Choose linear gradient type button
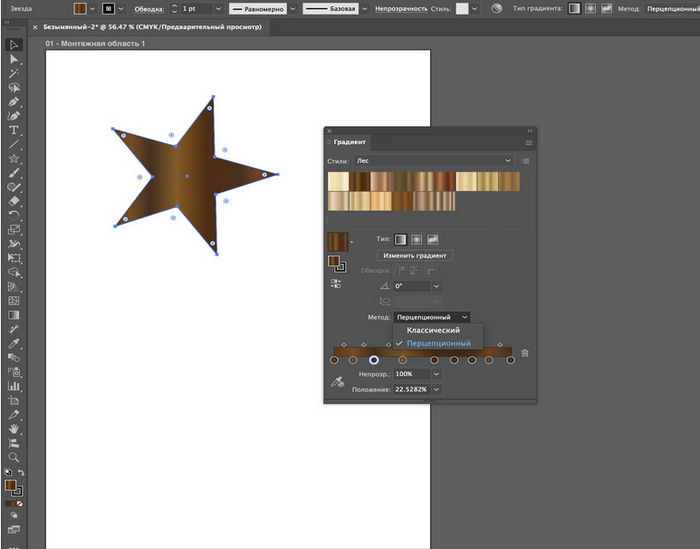The image size is (700, 549). [x=400, y=240]
